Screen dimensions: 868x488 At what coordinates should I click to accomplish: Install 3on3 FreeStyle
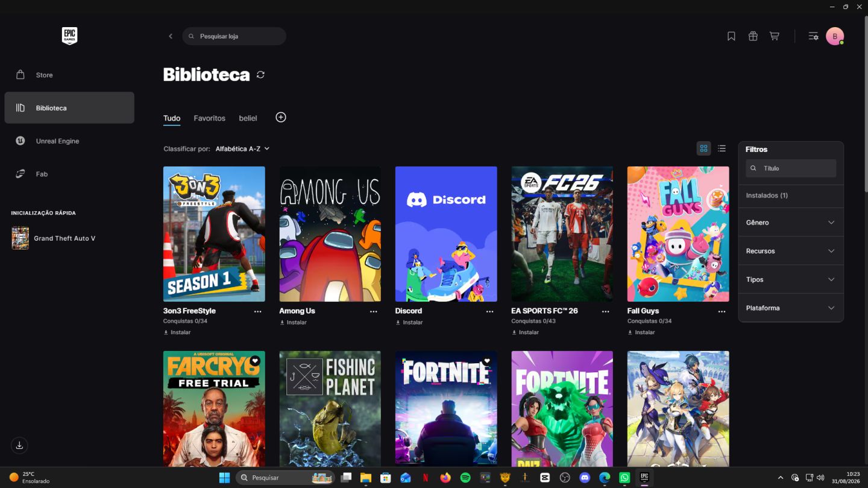click(x=177, y=332)
